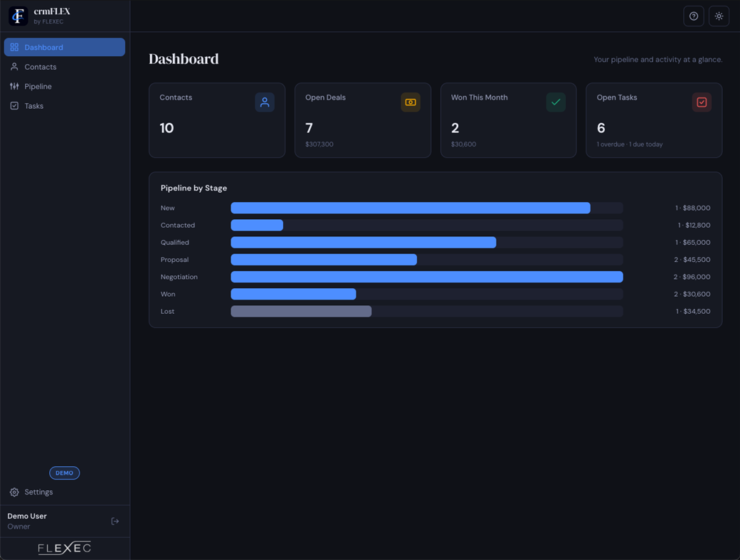The width and height of the screenshot is (740, 560).
Task: Click the Pipeline sliders icon in sidebar
Action: (15, 86)
